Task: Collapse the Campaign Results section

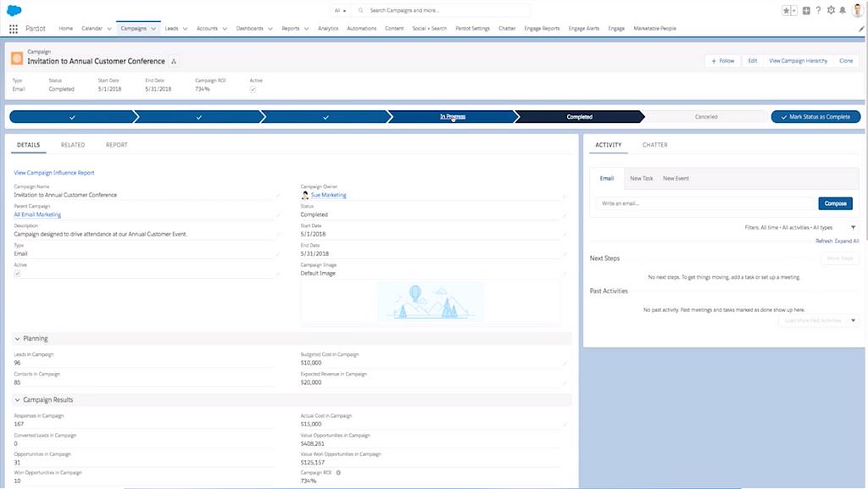Action: click(x=18, y=400)
